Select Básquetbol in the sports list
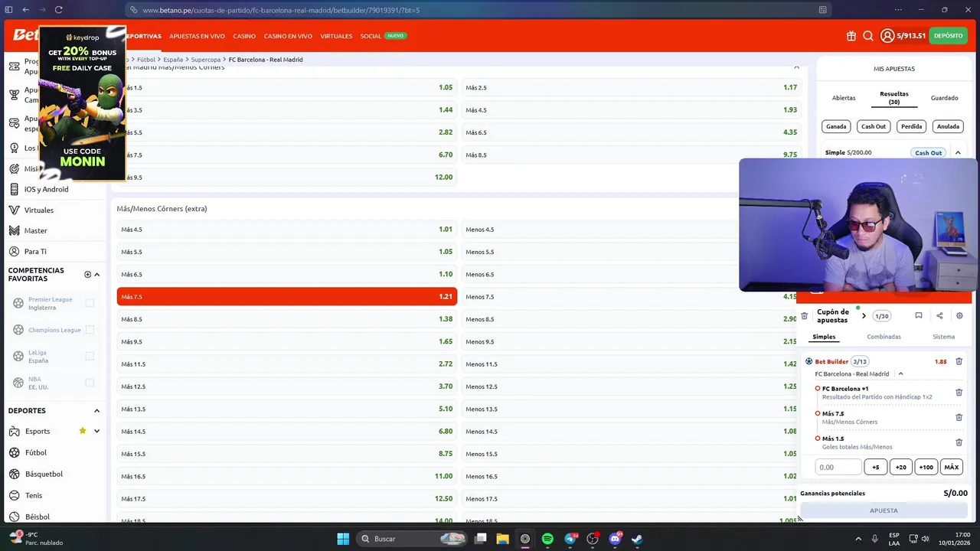This screenshot has height=551, width=980. point(44,474)
